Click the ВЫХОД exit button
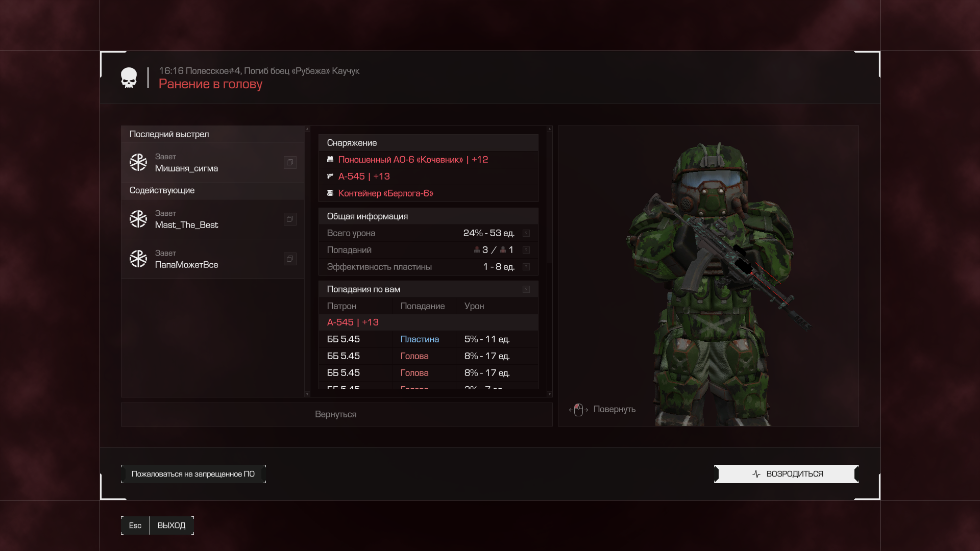The width and height of the screenshot is (980, 551). (x=171, y=525)
